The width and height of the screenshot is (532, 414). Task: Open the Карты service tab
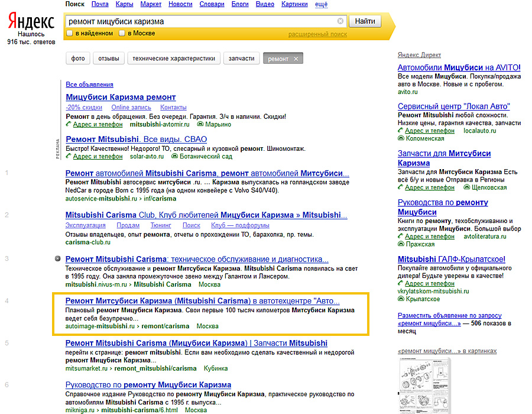pos(124,4)
